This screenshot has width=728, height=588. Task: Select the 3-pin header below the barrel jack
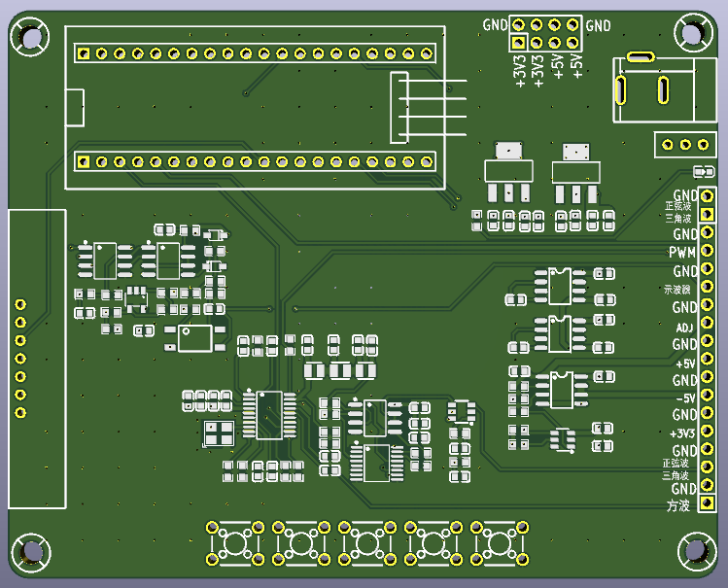(x=685, y=145)
